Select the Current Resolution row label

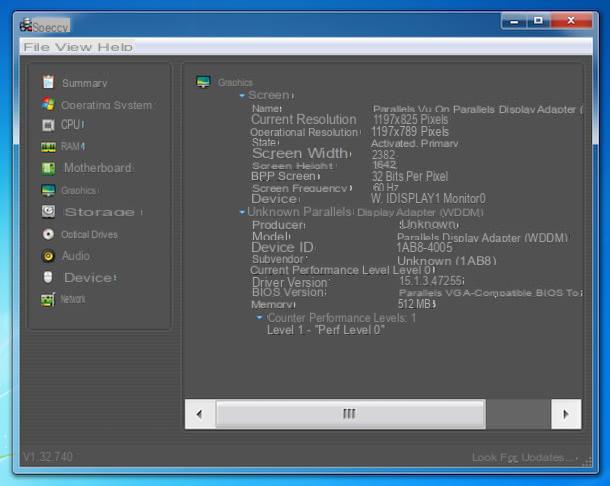[303, 119]
